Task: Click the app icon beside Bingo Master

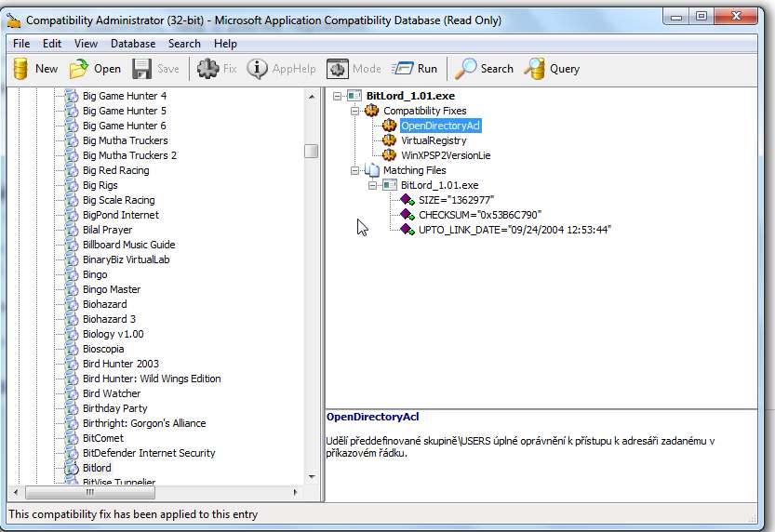Action: click(x=72, y=289)
